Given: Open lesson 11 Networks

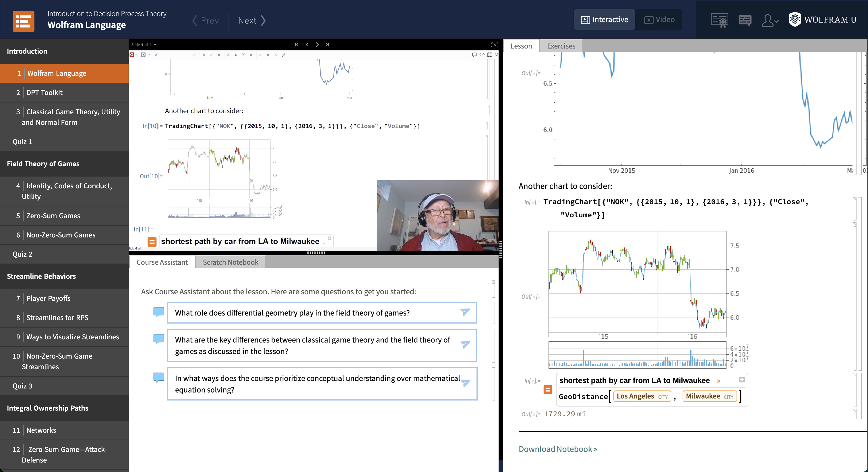Looking at the screenshot, I should (x=64, y=430).
